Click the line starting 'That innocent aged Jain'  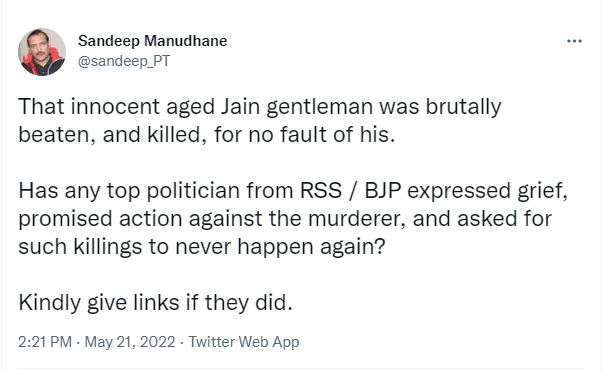point(260,107)
